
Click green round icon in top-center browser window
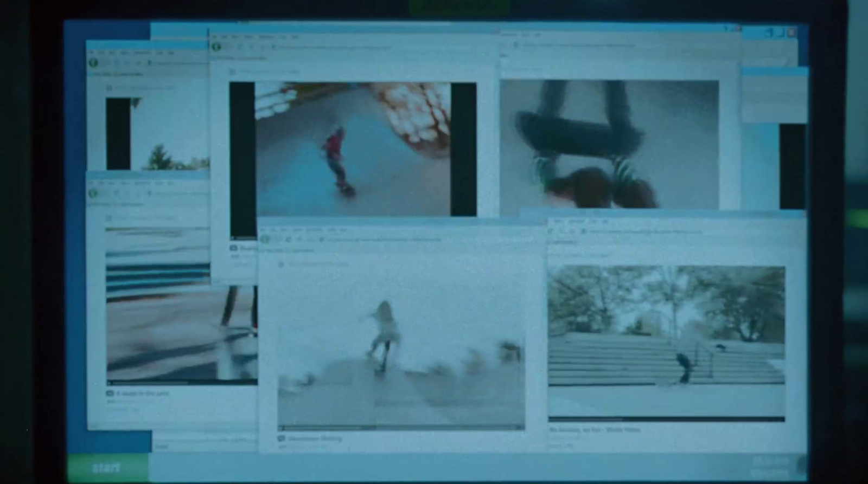[216, 47]
